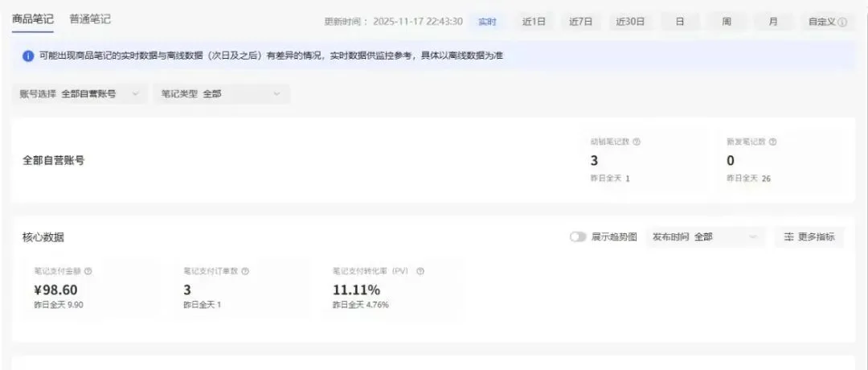Select the 实时 time range
Screen dimensions: 868x370
click(487, 23)
